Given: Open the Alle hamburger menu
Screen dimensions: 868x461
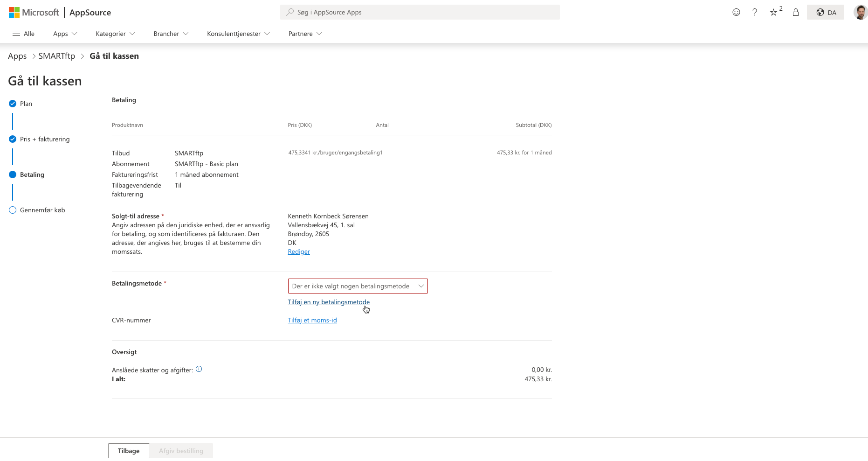Looking at the screenshot, I should click(x=23, y=34).
